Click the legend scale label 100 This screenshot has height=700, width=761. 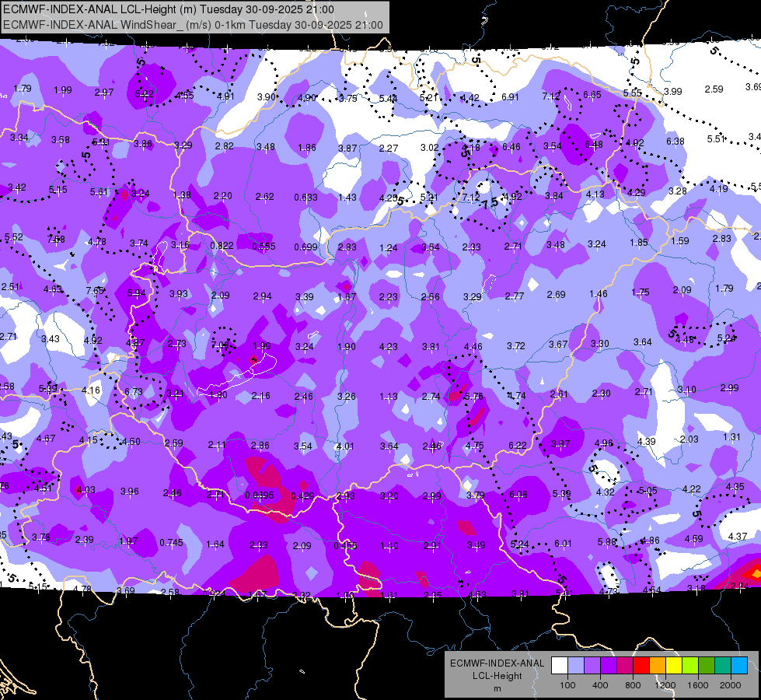tap(567, 685)
